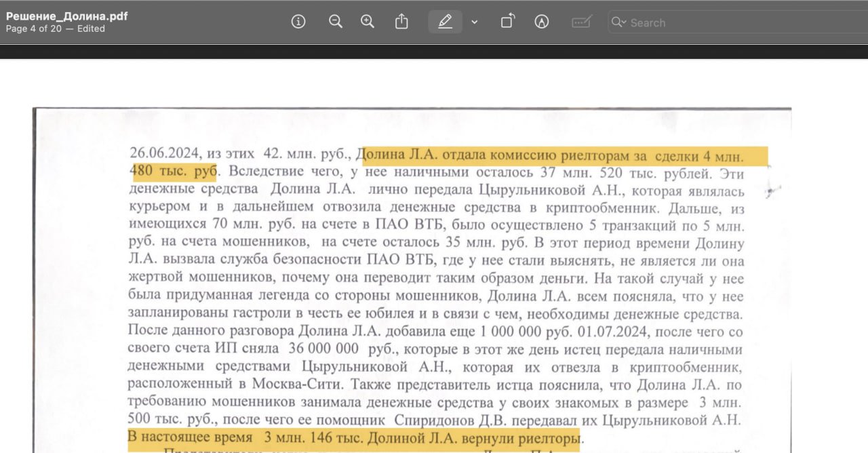Rotate the scanned page counterclockwise

click(x=507, y=21)
